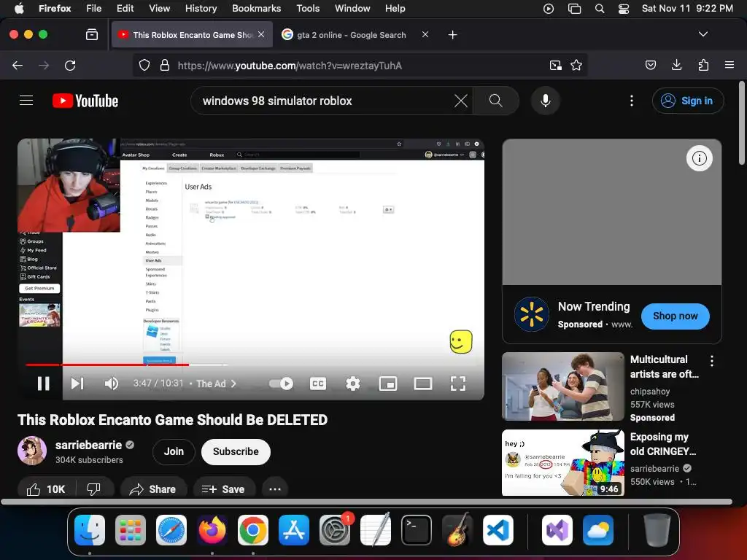Open the View menu
747x560 pixels.
159,8
